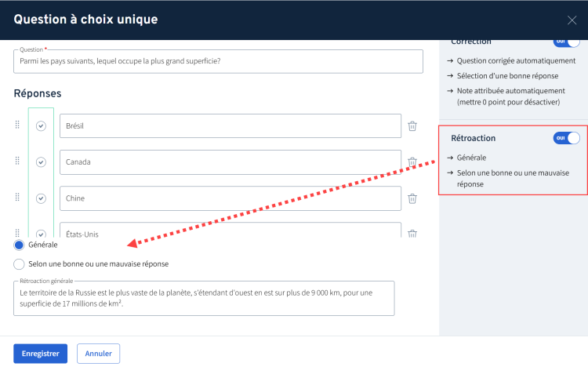Mark Brésil as the correct answer
The width and height of the screenshot is (588, 374).
tap(41, 126)
